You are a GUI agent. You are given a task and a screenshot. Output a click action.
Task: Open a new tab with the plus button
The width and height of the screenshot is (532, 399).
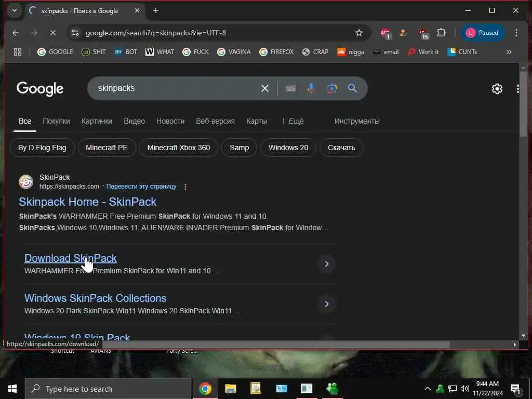(x=156, y=10)
